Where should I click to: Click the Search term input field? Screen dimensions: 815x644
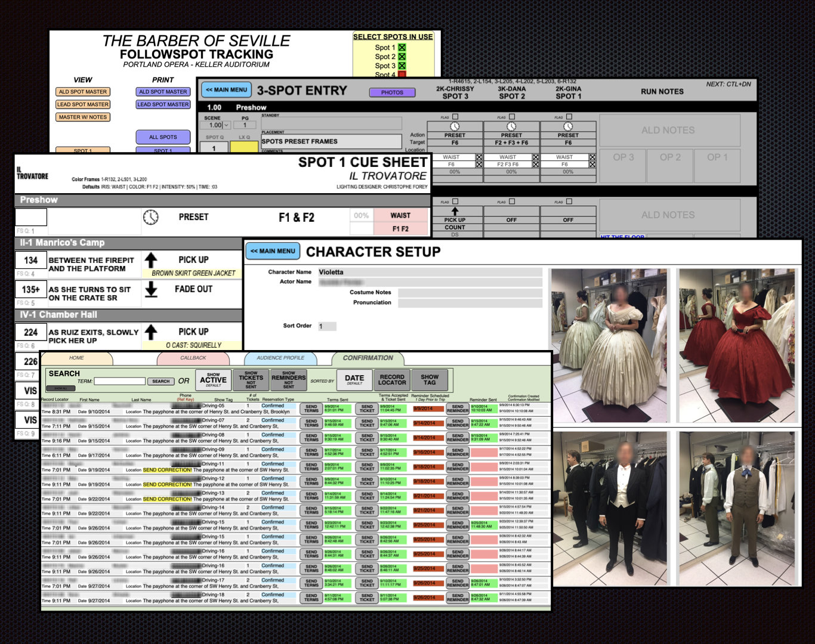[119, 381]
